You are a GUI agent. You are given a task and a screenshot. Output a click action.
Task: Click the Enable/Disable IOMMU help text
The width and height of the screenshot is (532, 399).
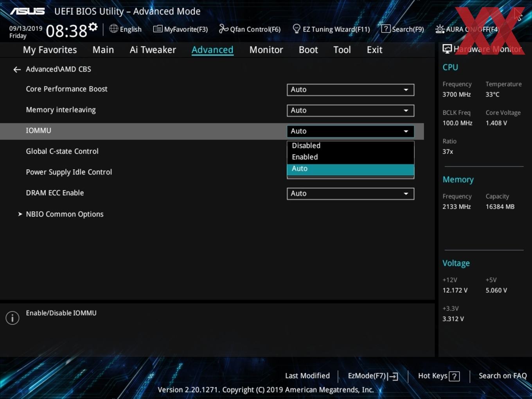(x=61, y=313)
